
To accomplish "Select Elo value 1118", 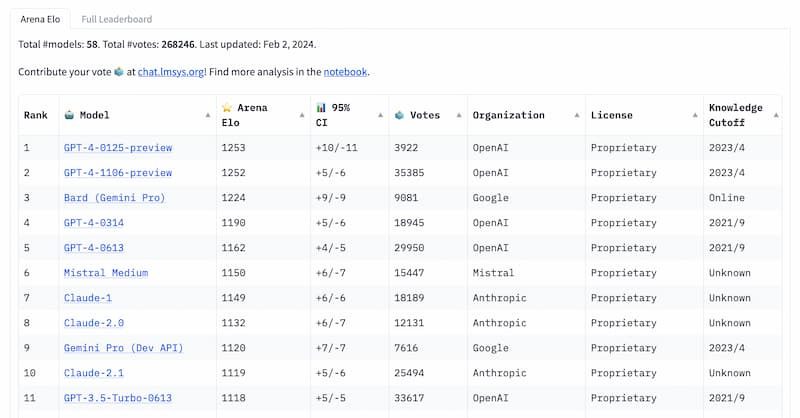I will (234, 398).
